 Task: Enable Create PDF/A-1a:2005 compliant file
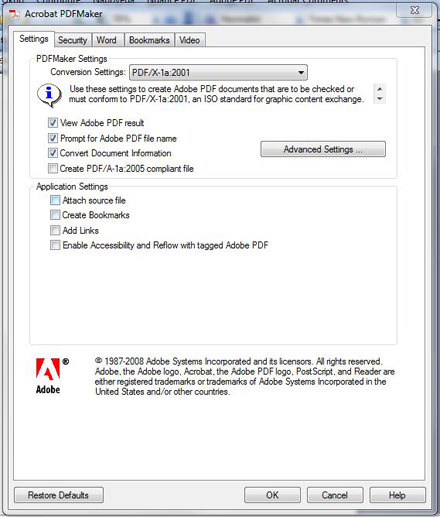click(x=53, y=168)
